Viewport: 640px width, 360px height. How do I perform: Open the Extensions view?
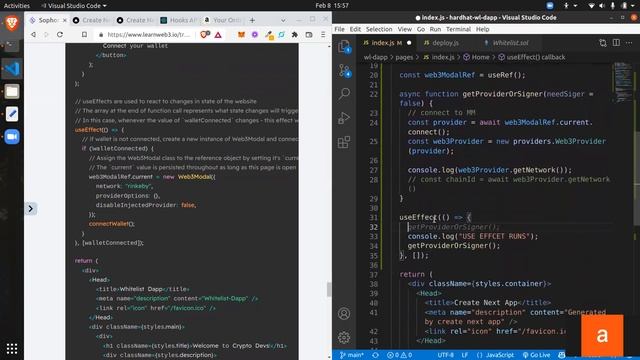pyautogui.click(x=344, y=142)
